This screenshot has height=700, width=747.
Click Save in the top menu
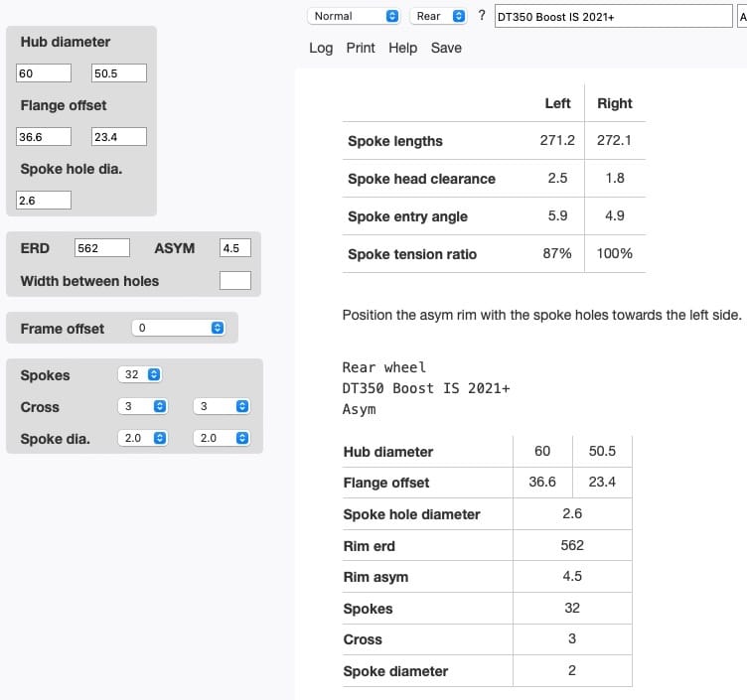[x=446, y=48]
